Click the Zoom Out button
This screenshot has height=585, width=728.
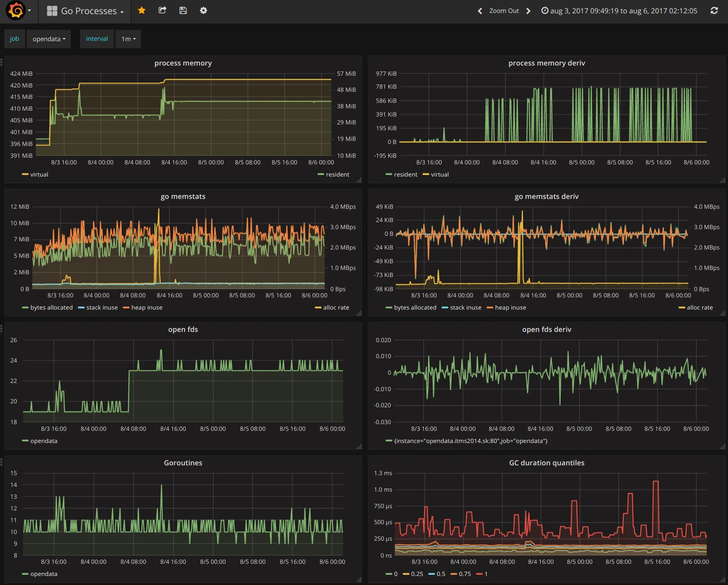click(504, 11)
